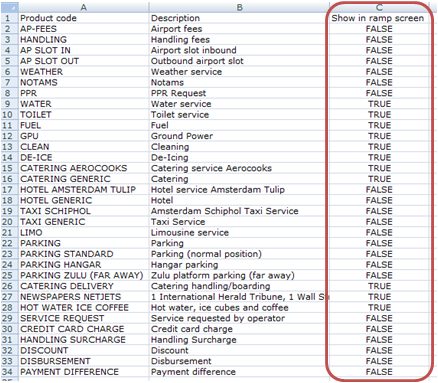Click the 'Ground Power' description cell
This screenshot has height=383, width=438.
[x=239, y=136]
